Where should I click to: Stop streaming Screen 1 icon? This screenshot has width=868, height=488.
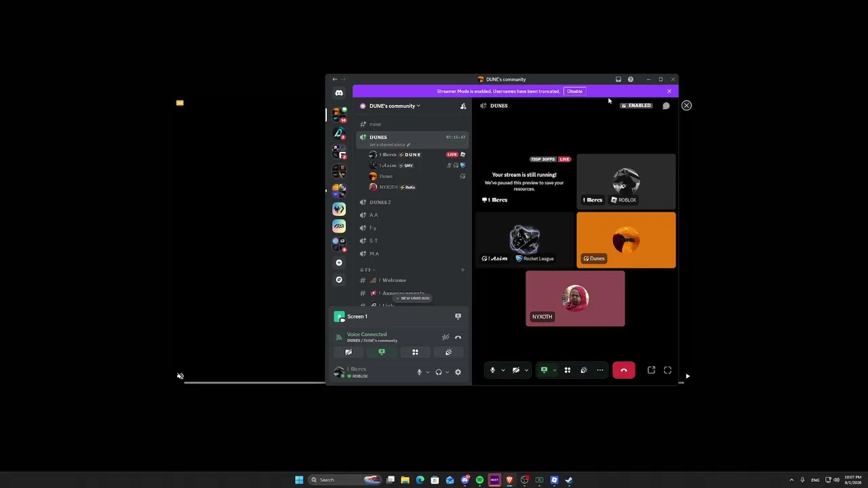pos(458,317)
